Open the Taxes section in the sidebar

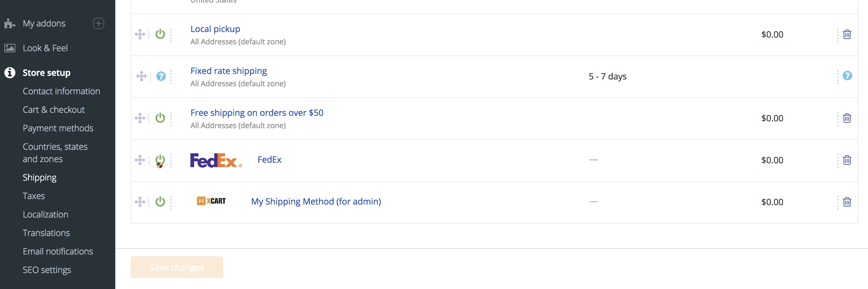coord(34,196)
